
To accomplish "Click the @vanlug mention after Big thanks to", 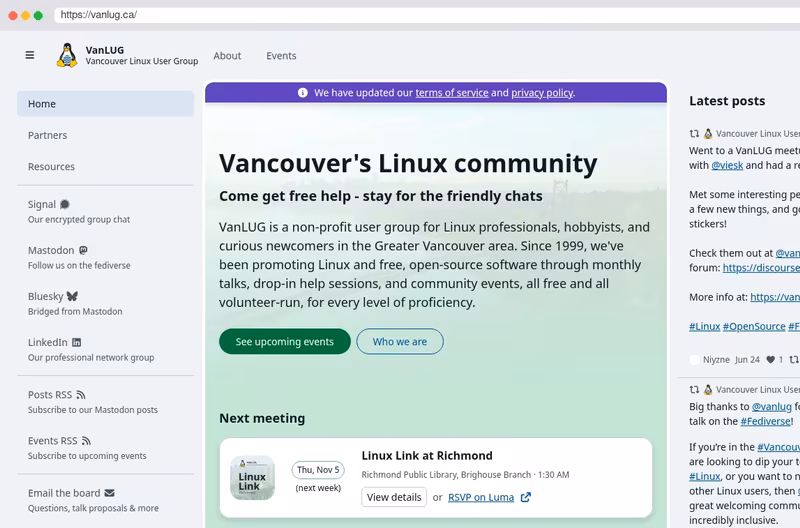I will tap(771, 407).
